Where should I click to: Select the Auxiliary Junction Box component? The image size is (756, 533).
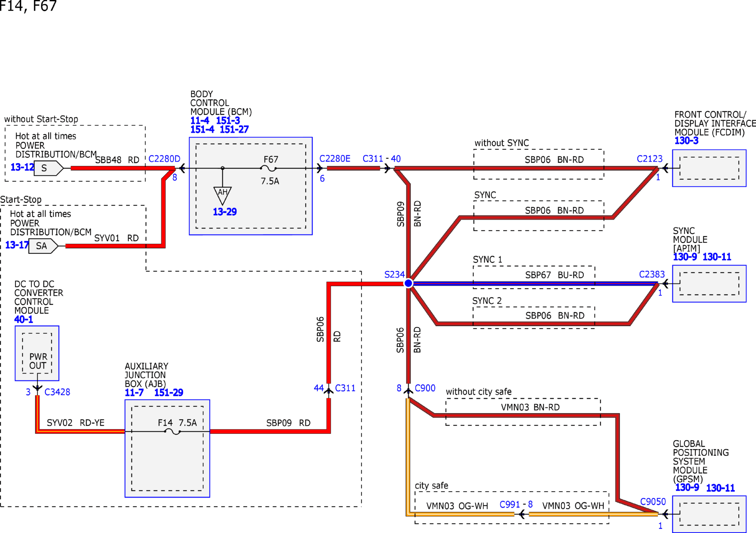point(167,448)
